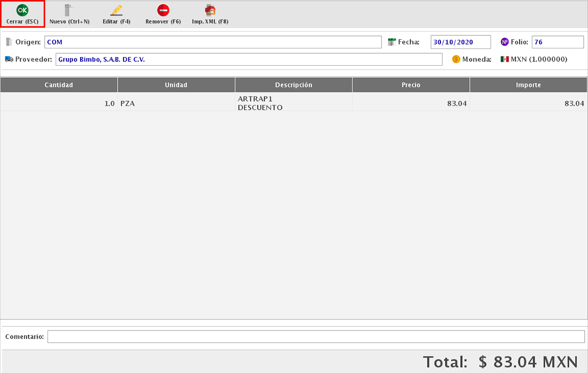Click the Editar pencil icon

tap(116, 10)
